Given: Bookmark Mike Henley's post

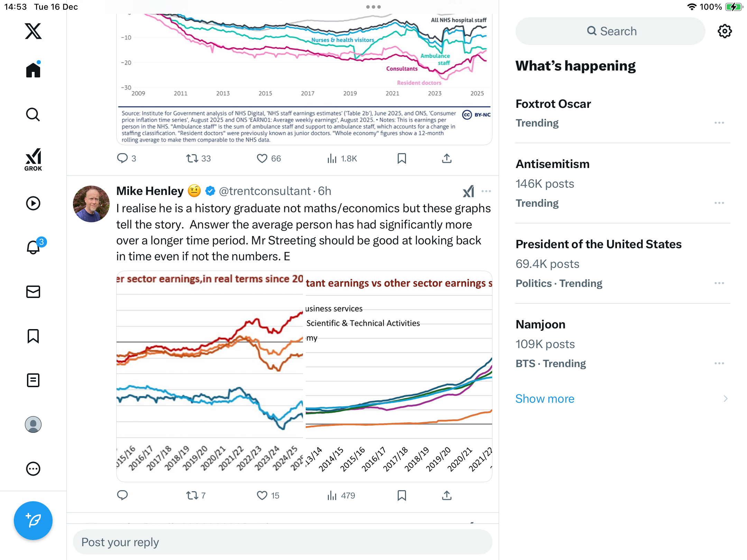Looking at the screenshot, I should 402,495.
